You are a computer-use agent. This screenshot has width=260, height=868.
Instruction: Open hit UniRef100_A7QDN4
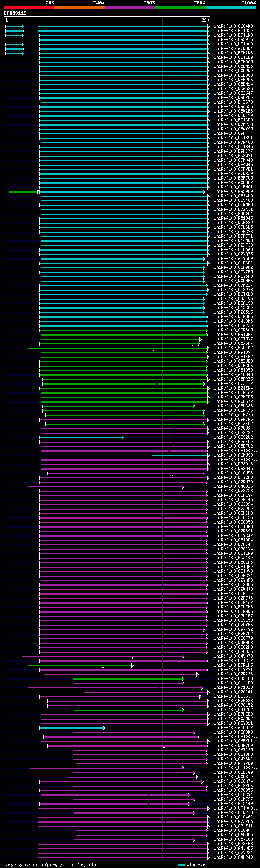[x=233, y=49]
